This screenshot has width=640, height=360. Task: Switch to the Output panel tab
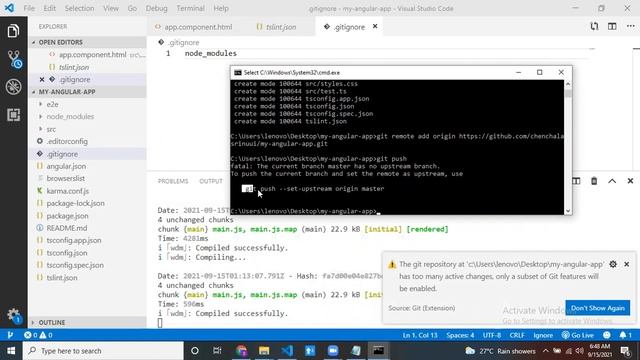click(211, 181)
